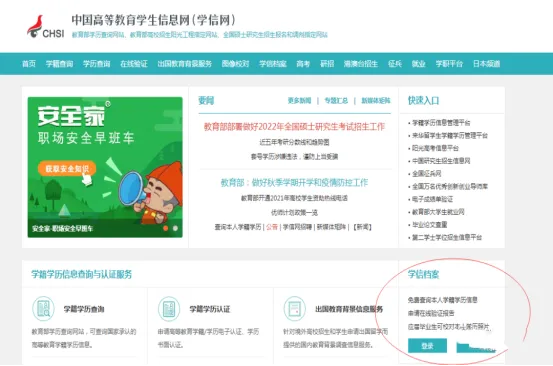Select the orange carousel dot on the banner
This screenshot has width=553, height=366.
[x=165, y=228]
